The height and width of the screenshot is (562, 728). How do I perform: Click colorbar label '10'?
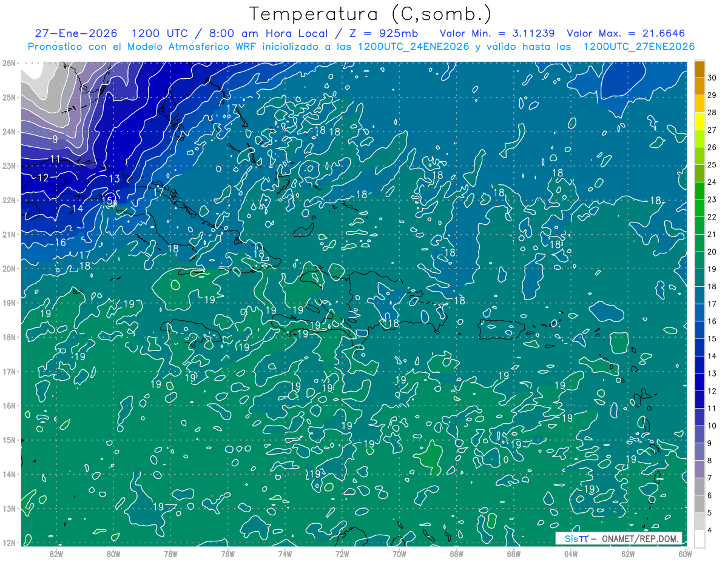click(x=712, y=426)
